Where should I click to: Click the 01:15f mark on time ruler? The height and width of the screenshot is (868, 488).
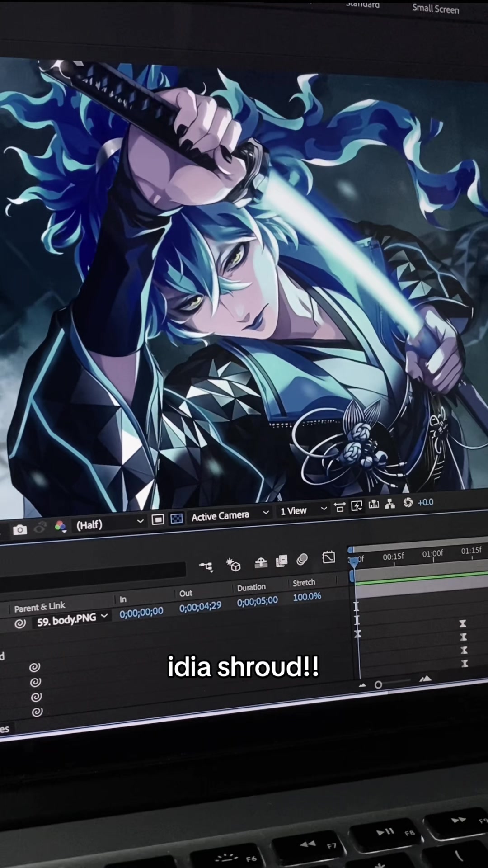[471, 551]
